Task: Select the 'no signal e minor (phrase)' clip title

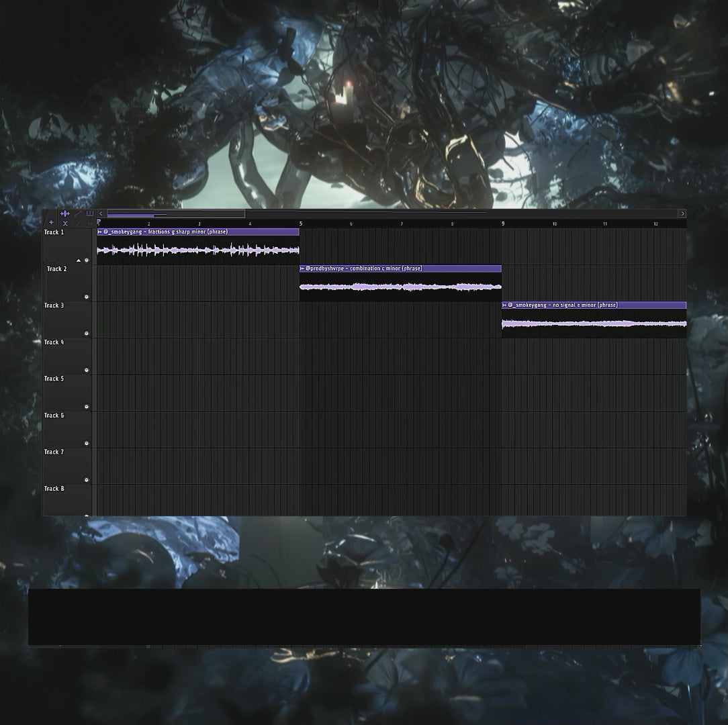Action: (585, 305)
